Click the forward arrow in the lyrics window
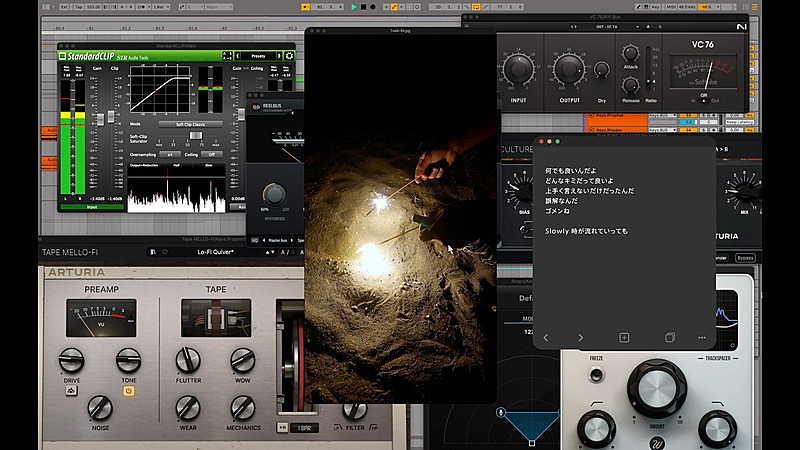The width and height of the screenshot is (800, 450). 580,338
